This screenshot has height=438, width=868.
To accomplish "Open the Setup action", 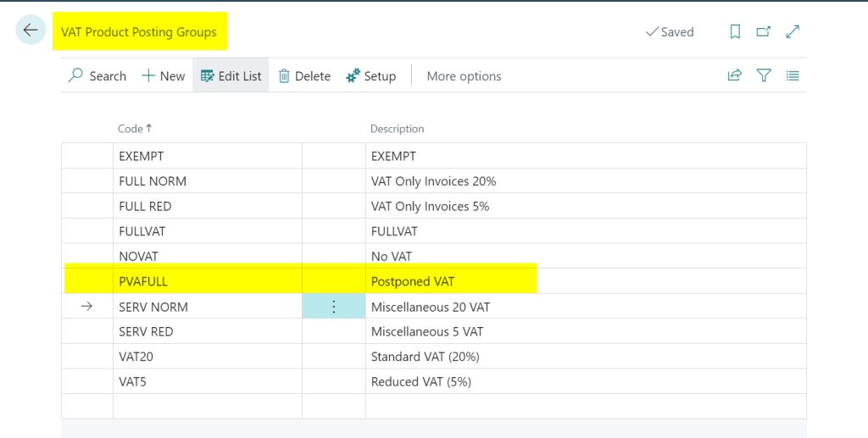I will point(371,75).
